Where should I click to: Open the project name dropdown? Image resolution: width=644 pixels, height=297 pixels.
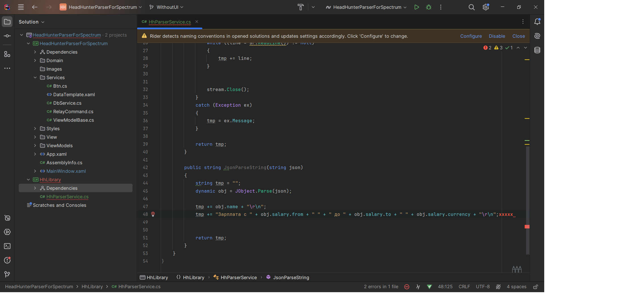tap(101, 7)
